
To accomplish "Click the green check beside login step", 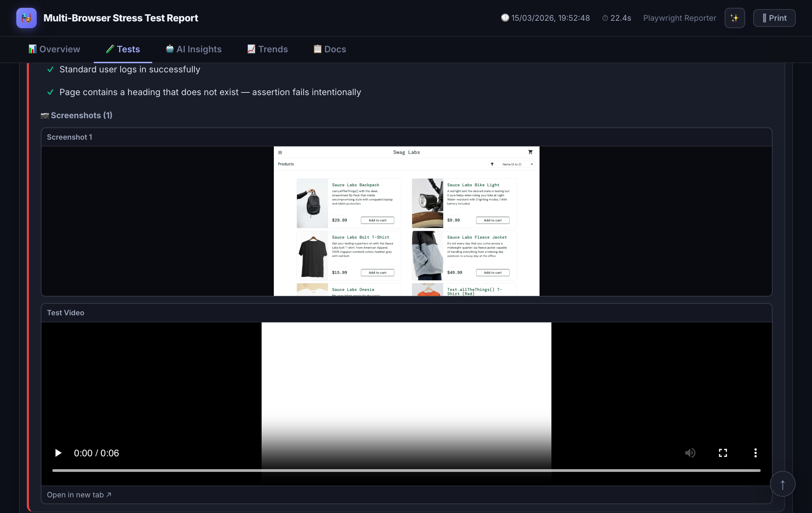I will (50, 70).
